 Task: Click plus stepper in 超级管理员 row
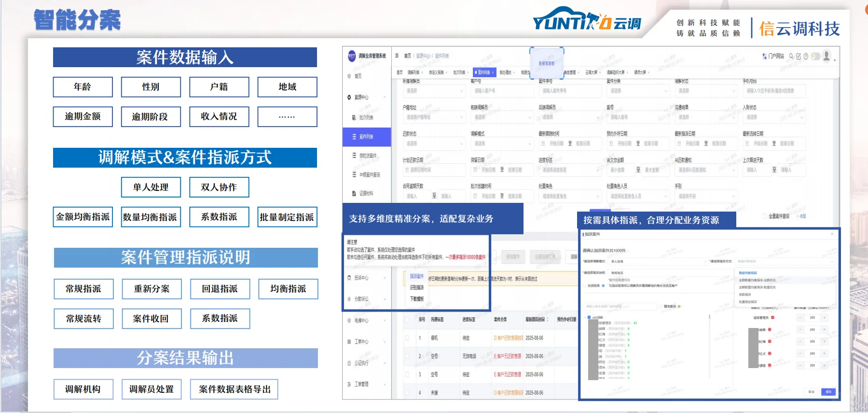click(x=824, y=317)
